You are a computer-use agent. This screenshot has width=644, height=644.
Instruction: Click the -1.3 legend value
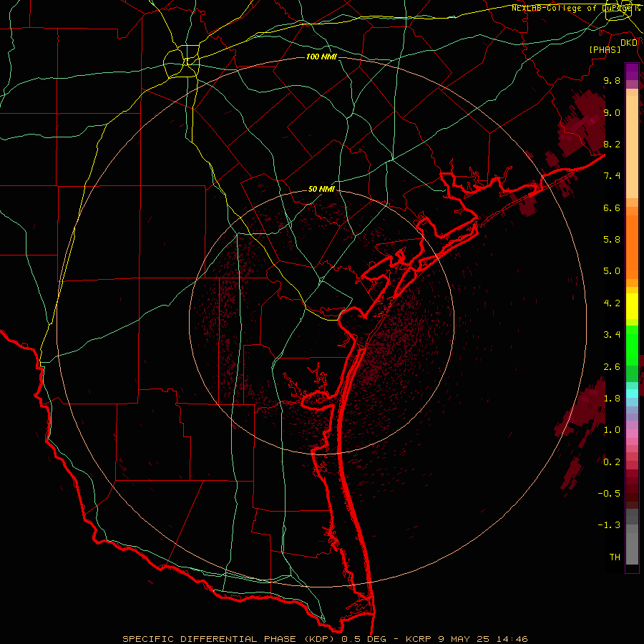coord(609,525)
